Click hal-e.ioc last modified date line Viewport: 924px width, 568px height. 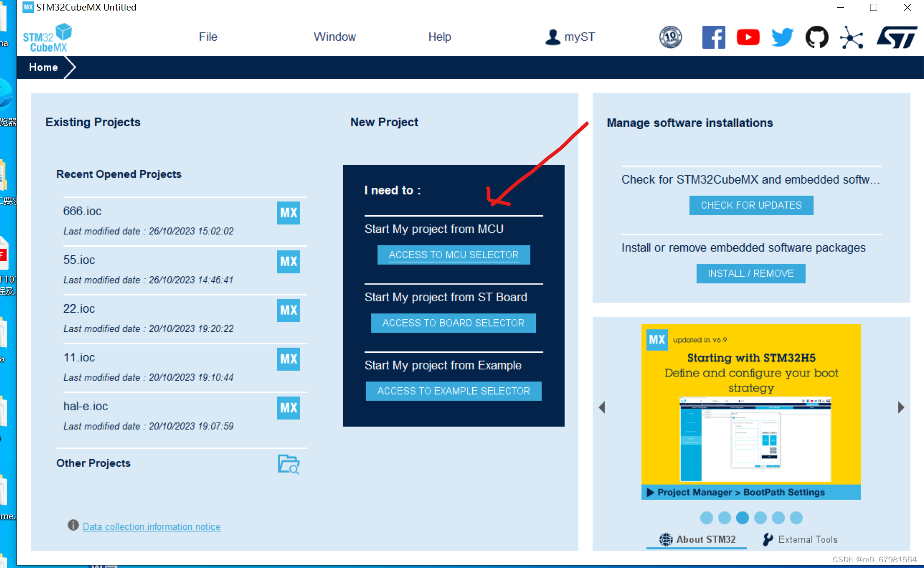pos(149,426)
